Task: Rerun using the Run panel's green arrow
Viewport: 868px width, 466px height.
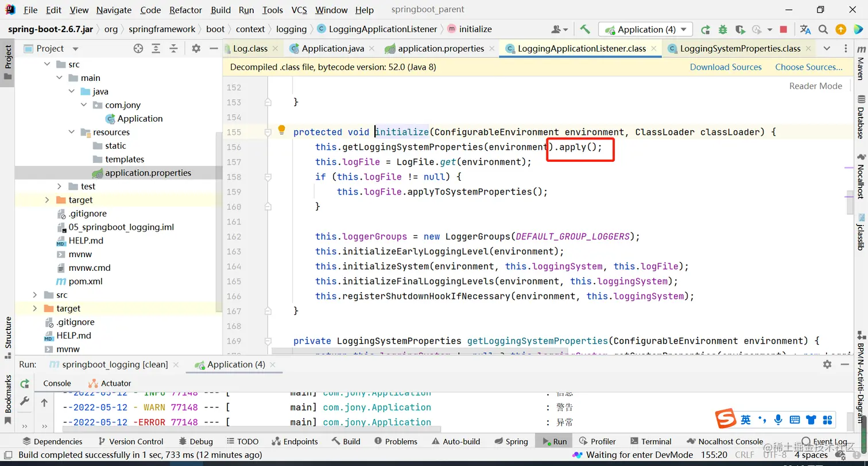Action: (x=25, y=383)
